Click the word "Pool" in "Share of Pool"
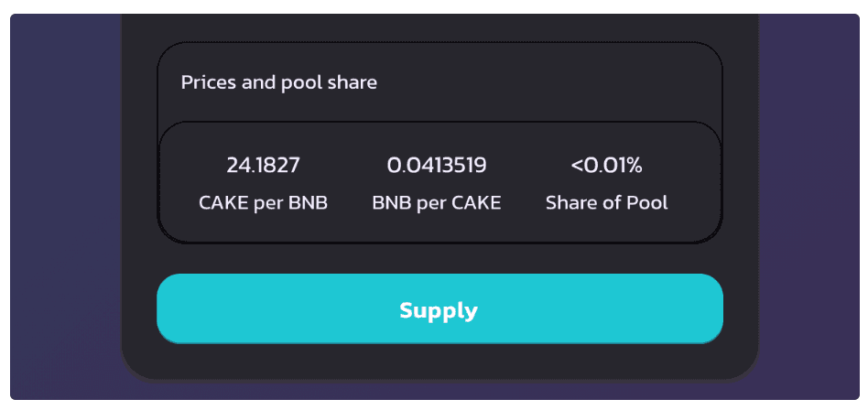 click(x=648, y=203)
